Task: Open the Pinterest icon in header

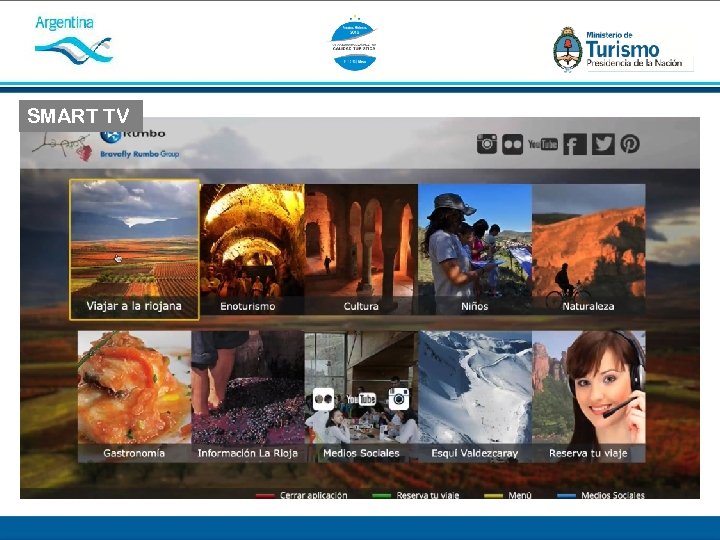Action: [x=630, y=144]
